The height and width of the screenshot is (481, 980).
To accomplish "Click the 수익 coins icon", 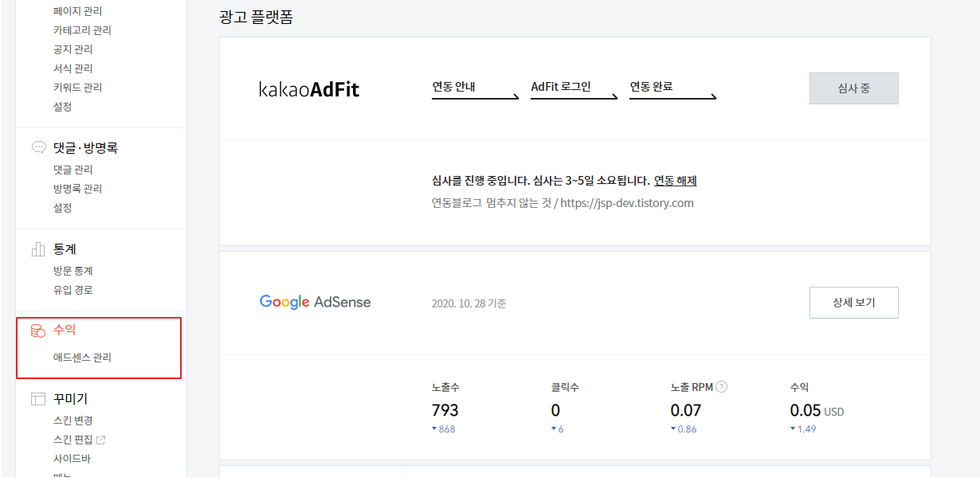I will tap(38, 330).
